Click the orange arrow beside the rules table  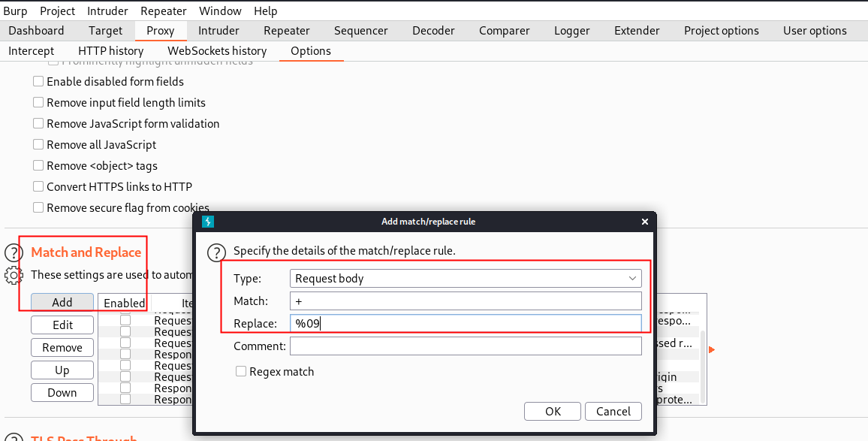click(712, 349)
